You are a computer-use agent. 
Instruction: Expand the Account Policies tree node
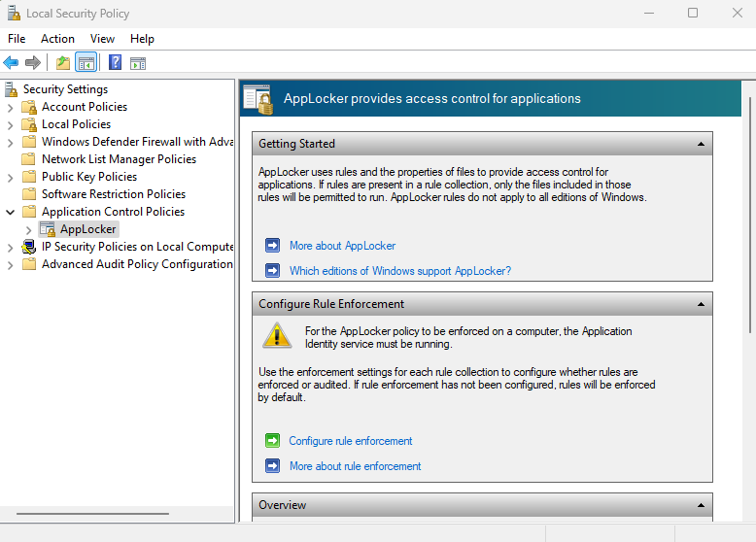(11, 107)
